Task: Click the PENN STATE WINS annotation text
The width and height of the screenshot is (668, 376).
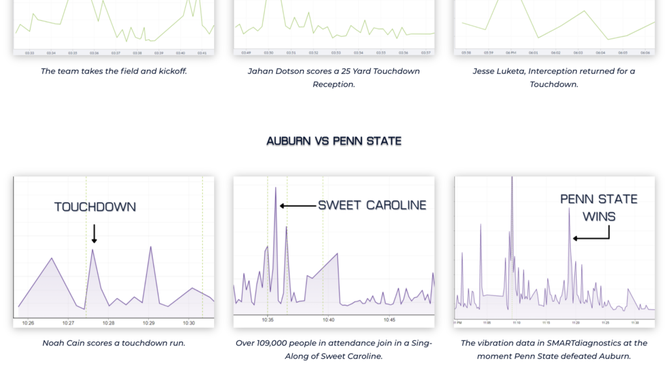Action: coord(599,208)
